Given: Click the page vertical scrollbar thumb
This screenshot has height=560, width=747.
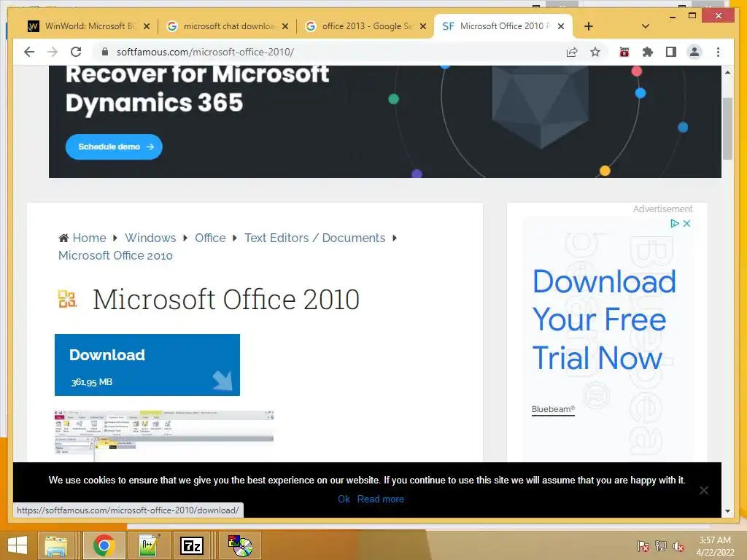Looking at the screenshot, I should click(x=727, y=128).
